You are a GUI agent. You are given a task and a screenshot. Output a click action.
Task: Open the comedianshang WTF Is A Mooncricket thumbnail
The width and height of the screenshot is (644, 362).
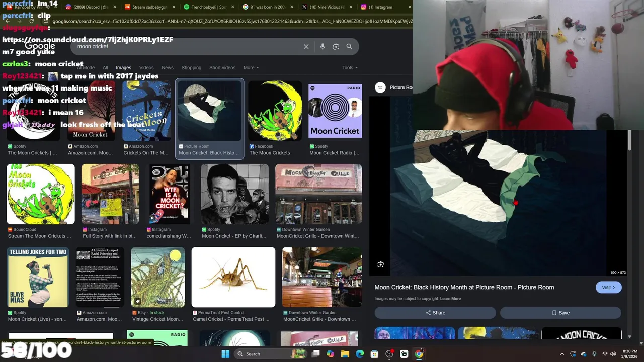170,194
